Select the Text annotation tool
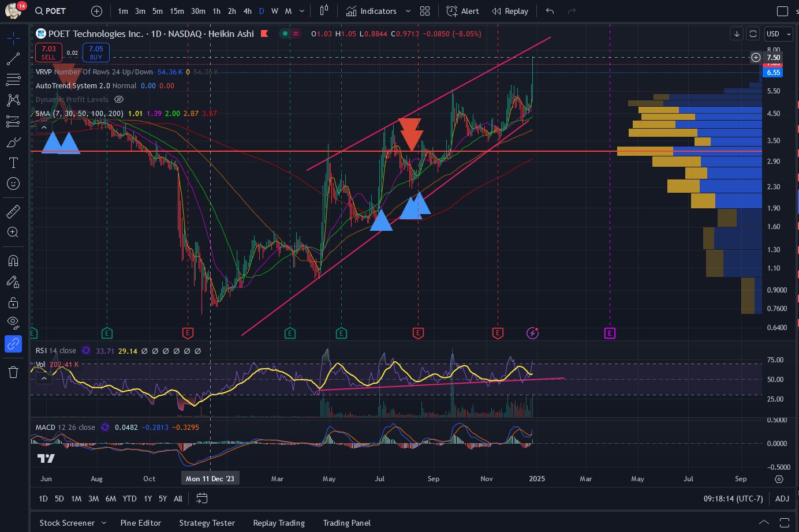This screenshot has height=532, width=799. (x=13, y=163)
